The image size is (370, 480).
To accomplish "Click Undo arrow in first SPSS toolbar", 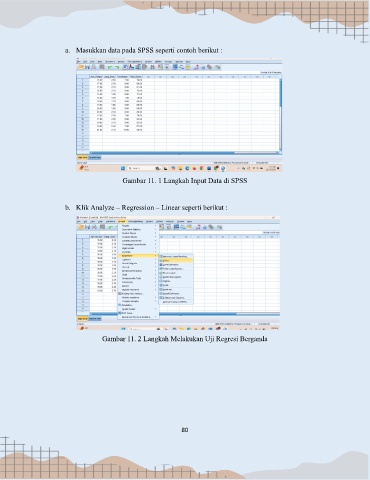I will [x=110, y=67].
